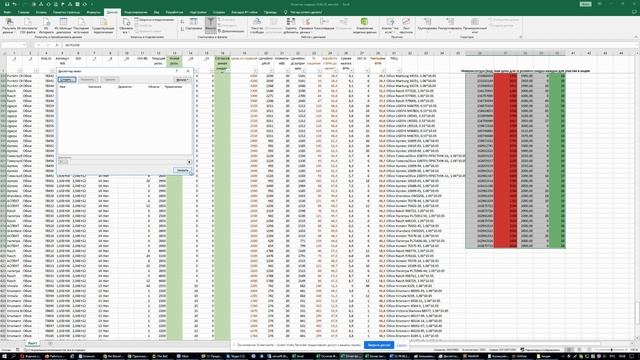Open filter dropdown of column 22
The image size is (640, 360).
pyautogui.click(x=303, y=71)
